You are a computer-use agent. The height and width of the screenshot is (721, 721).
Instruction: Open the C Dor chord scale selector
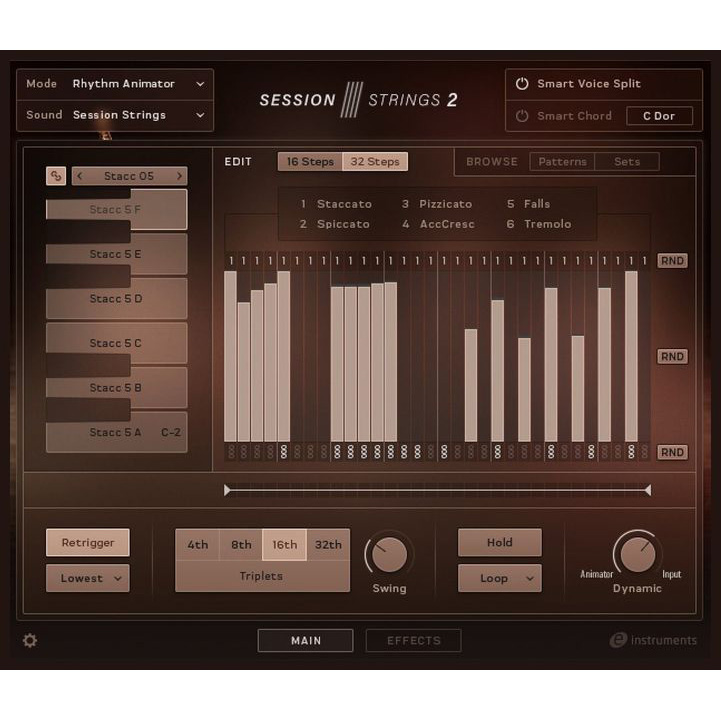(x=659, y=116)
